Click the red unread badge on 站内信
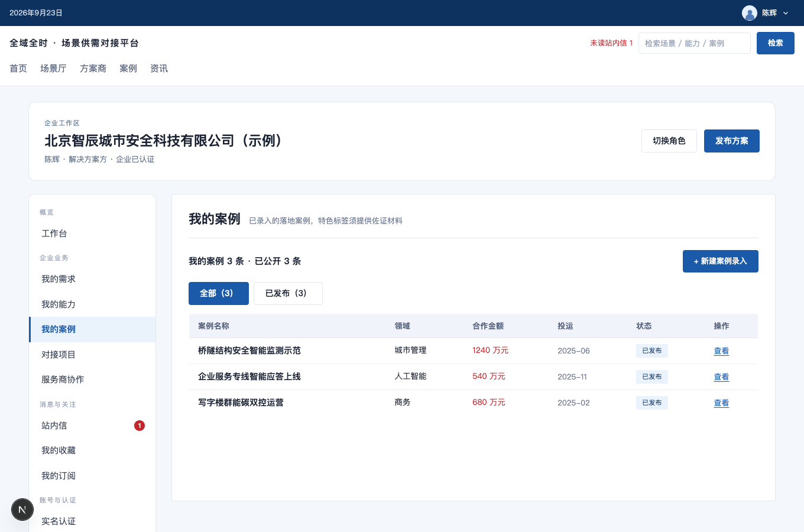Image resolution: width=804 pixels, height=532 pixels. coord(140,426)
